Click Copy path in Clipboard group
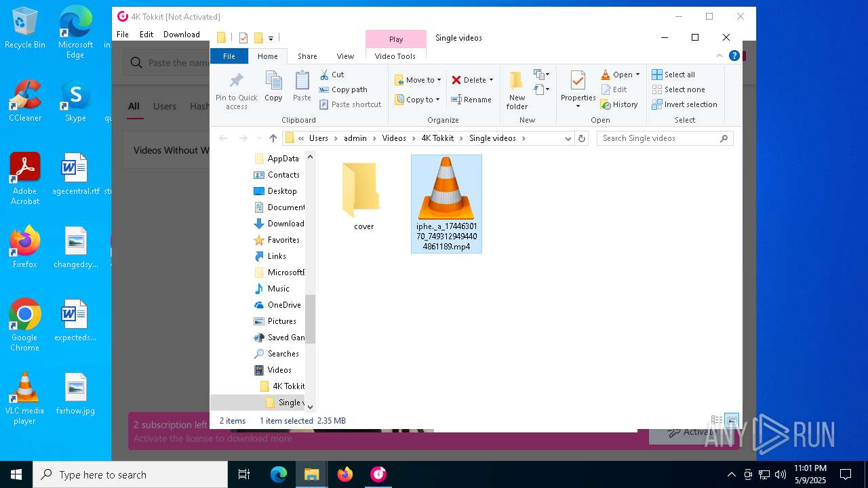 point(343,89)
